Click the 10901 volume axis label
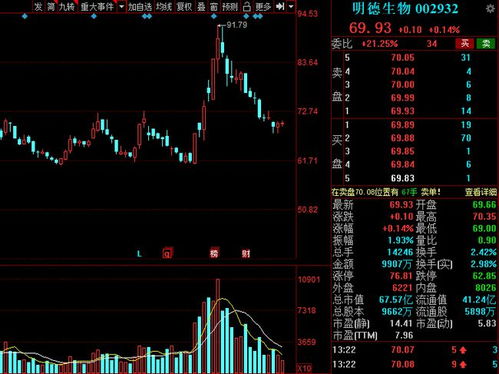 pyautogui.click(x=309, y=279)
